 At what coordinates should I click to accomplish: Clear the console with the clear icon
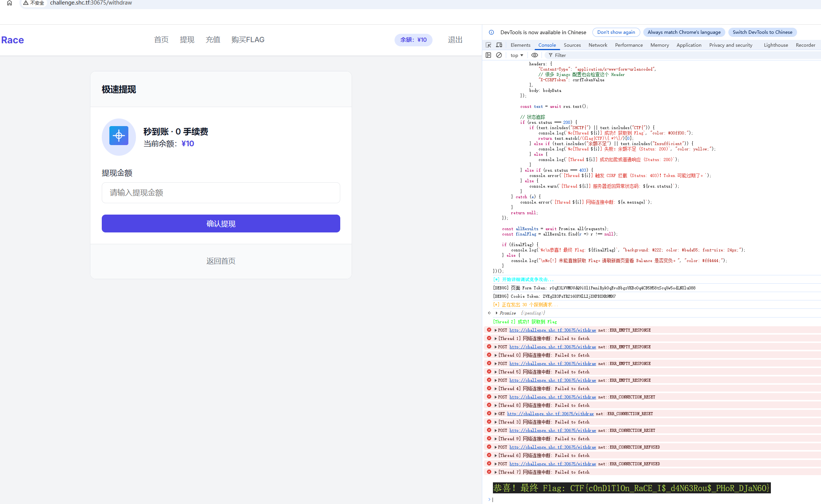[499, 55]
